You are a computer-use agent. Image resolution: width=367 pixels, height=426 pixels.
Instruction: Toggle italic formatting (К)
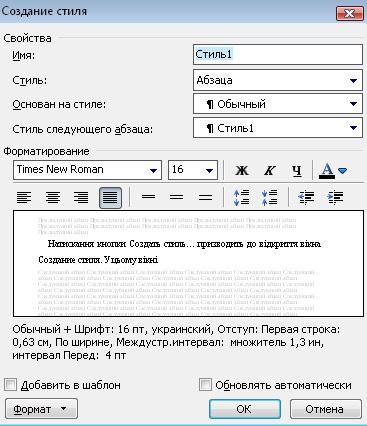pyautogui.click(x=269, y=170)
